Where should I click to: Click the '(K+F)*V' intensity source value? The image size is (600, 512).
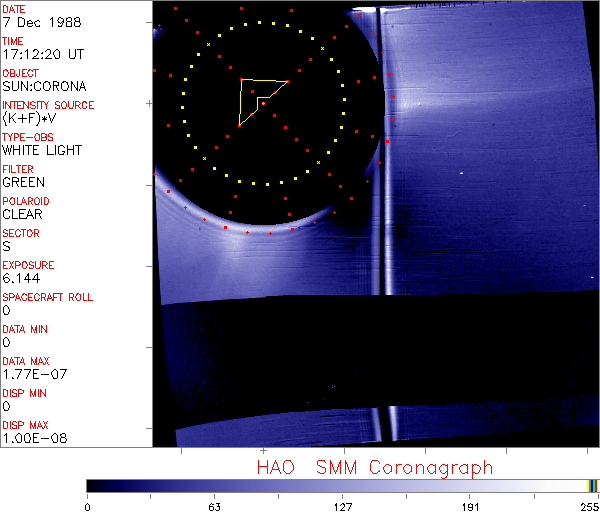point(34,119)
